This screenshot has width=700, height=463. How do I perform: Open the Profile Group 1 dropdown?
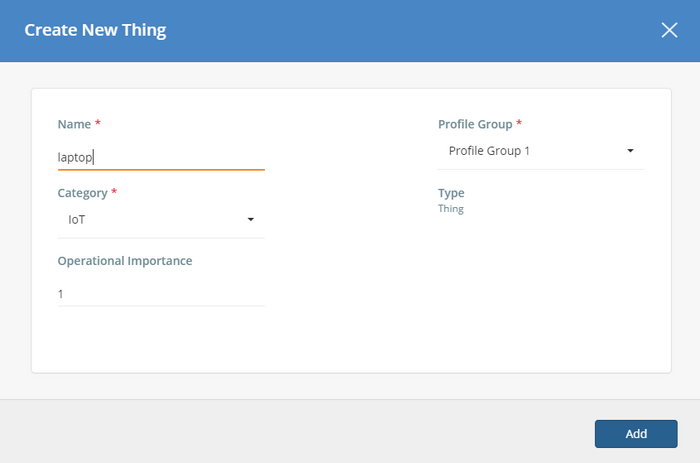click(541, 151)
